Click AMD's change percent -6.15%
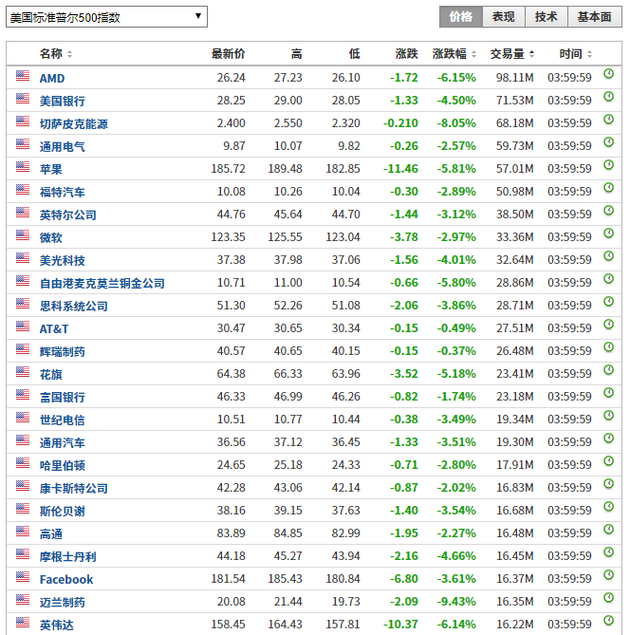630x635 pixels. coord(456,77)
